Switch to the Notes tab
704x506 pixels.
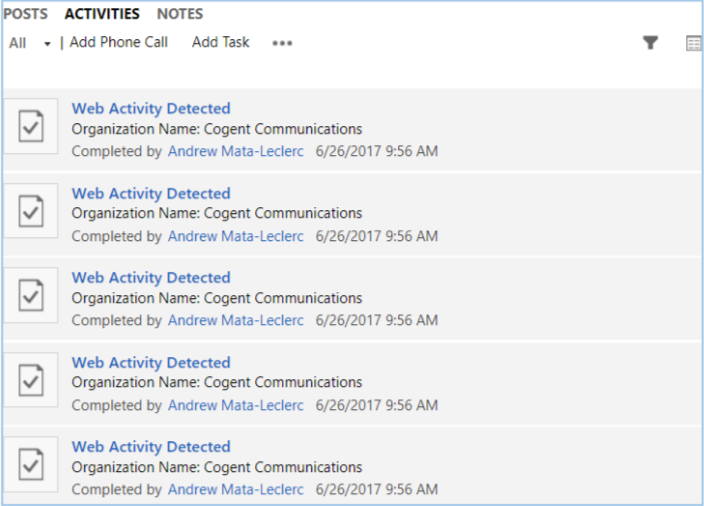click(x=180, y=14)
